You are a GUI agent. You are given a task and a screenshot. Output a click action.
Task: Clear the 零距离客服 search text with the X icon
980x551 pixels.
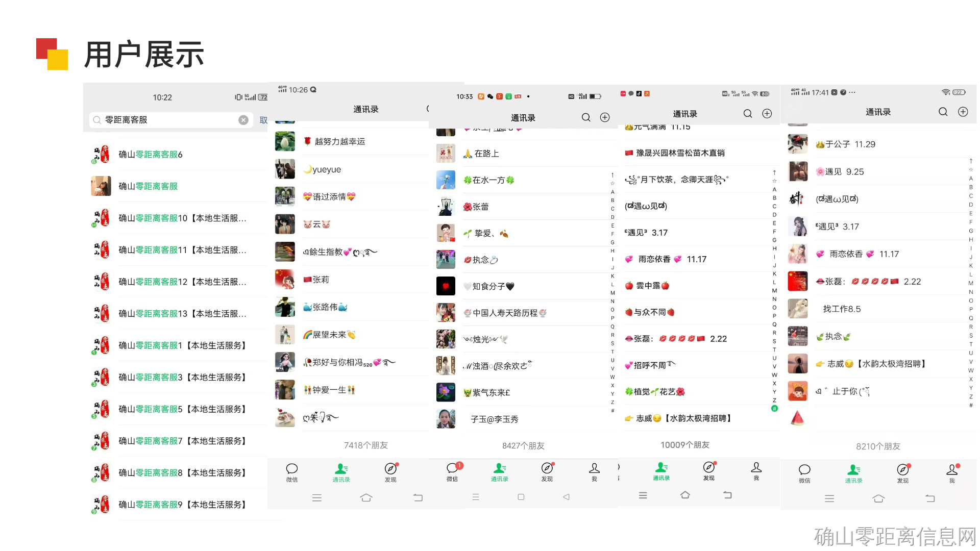[243, 120]
